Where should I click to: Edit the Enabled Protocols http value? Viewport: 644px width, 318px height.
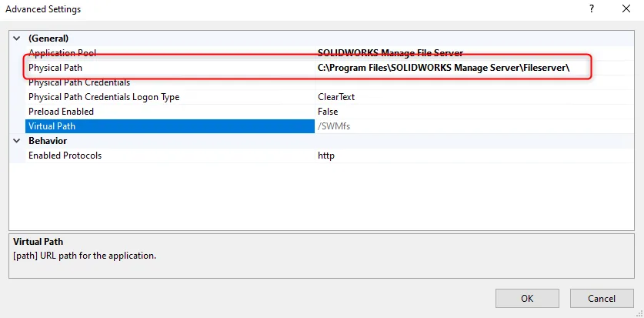(x=326, y=156)
